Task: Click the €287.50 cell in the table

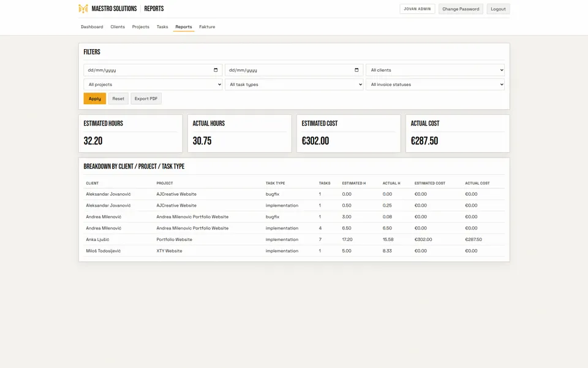Action: [x=473, y=240]
